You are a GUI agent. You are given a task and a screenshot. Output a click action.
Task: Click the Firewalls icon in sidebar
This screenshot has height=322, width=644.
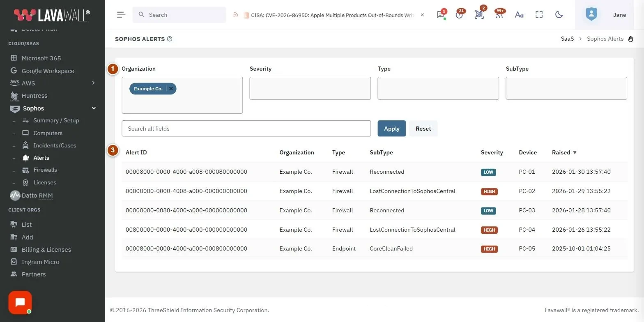pos(25,170)
